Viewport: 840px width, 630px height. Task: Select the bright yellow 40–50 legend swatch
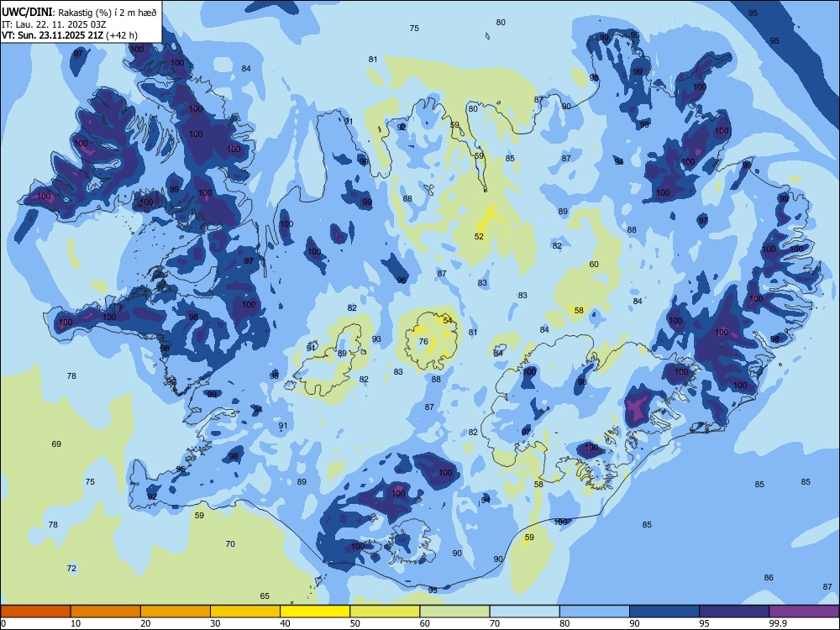[315, 612]
